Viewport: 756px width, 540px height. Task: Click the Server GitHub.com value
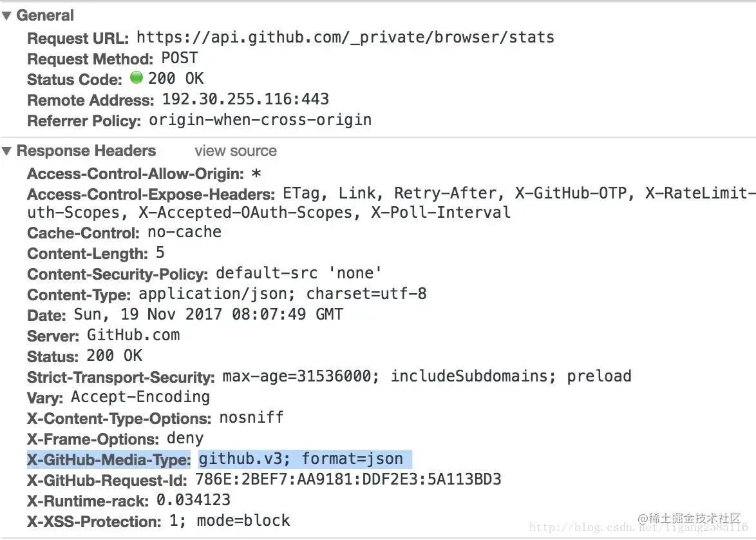point(133,335)
